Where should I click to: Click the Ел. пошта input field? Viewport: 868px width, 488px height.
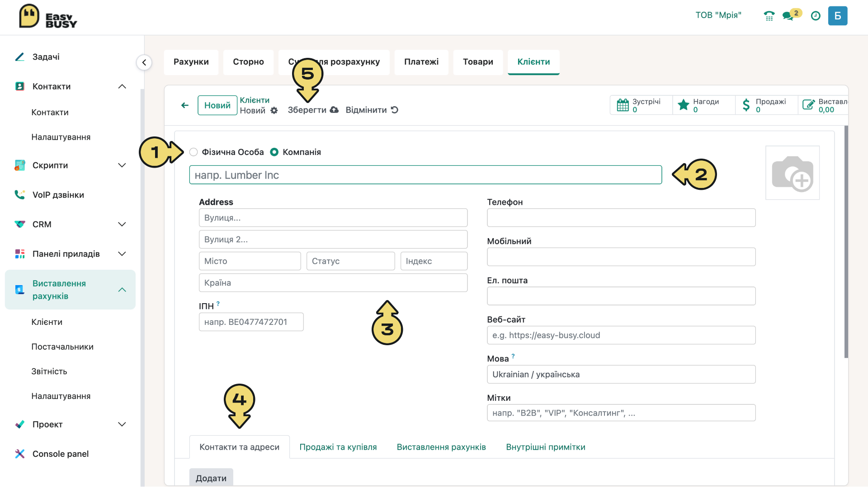tap(621, 296)
